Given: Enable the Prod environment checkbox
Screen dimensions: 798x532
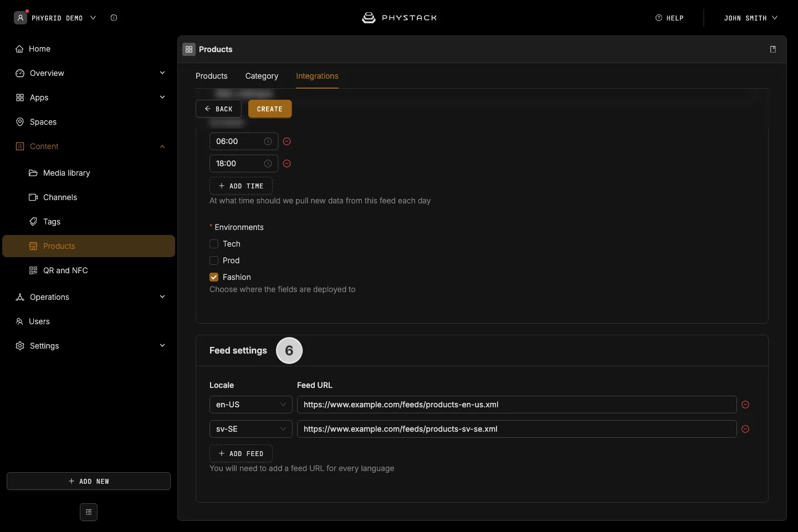Looking at the screenshot, I should (x=214, y=260).
